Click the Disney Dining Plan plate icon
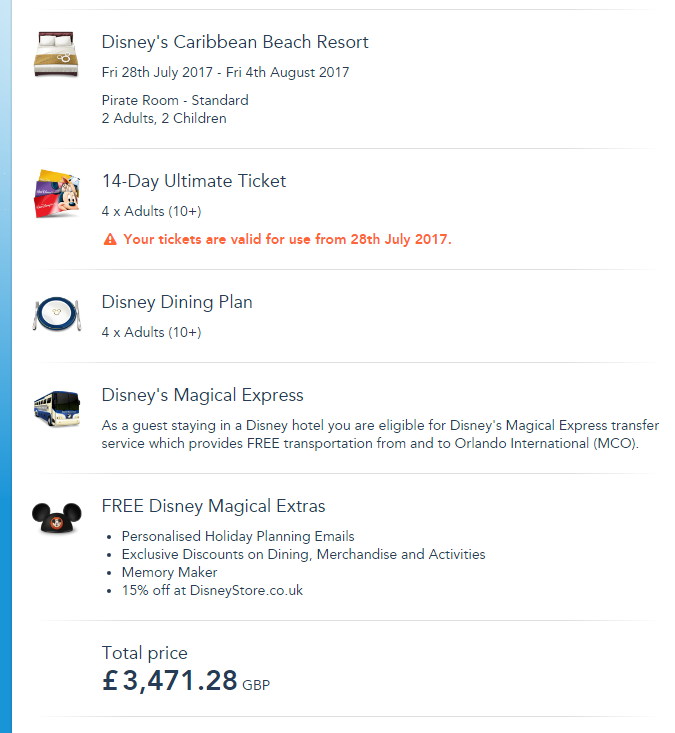The height and width of the screenshot is (733, 675). [57, 314]
